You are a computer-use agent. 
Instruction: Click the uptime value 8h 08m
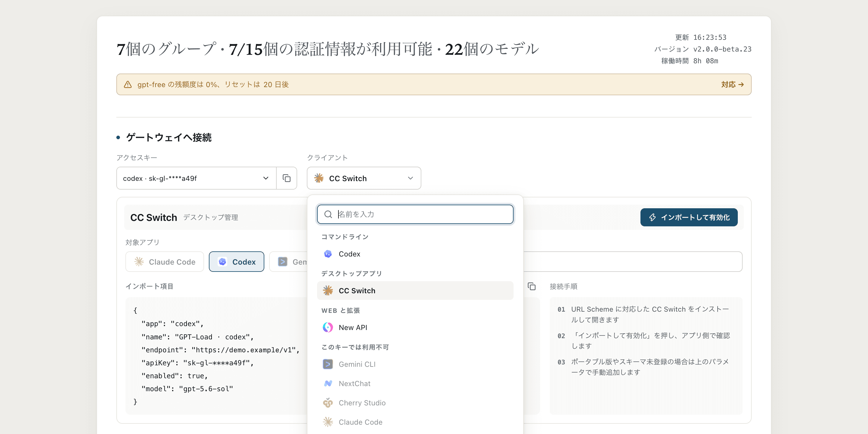click(706, 61)
